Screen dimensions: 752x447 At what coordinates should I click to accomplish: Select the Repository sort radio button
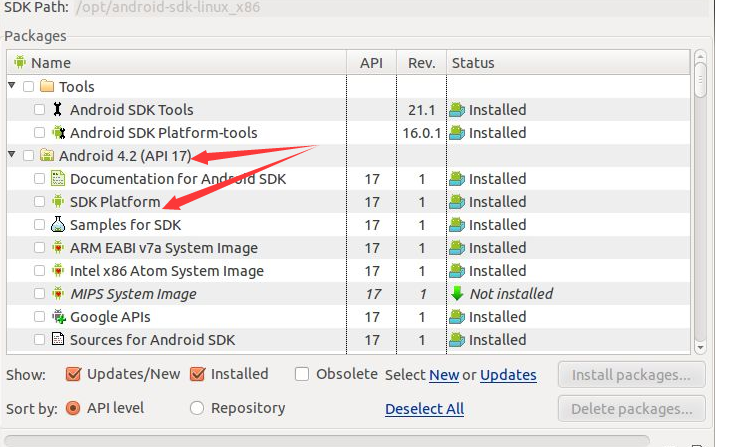[197, 408]
